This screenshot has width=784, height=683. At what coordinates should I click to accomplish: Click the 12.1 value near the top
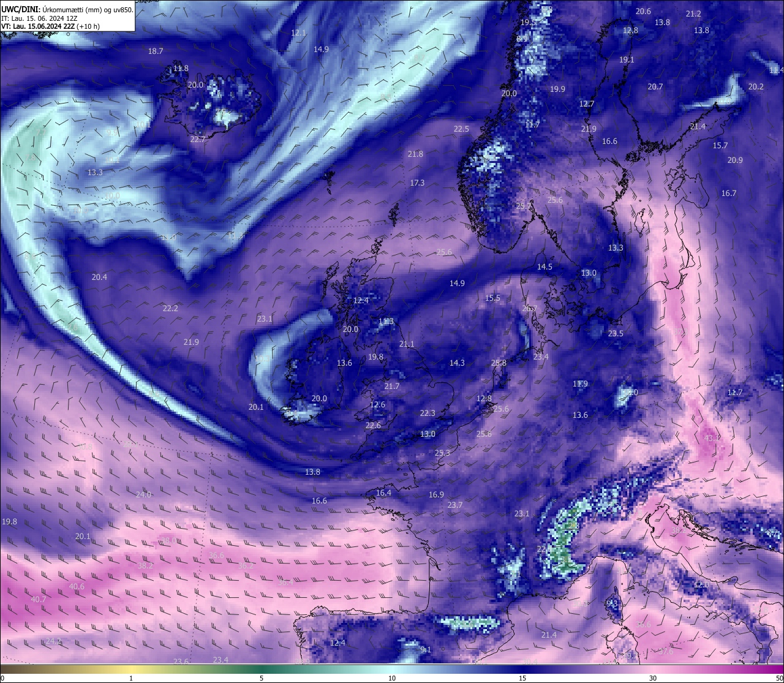coord(298,33)
